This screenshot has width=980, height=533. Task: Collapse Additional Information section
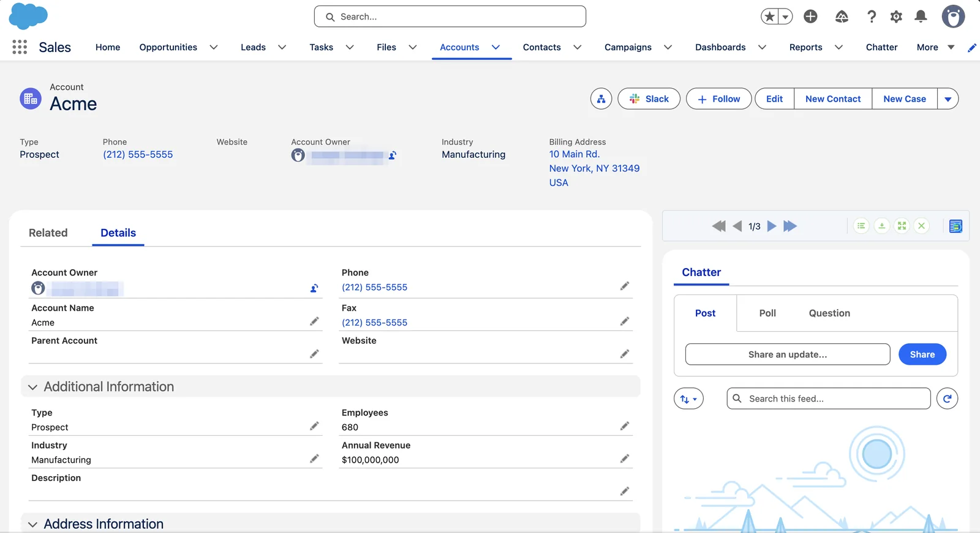point(32,387)
